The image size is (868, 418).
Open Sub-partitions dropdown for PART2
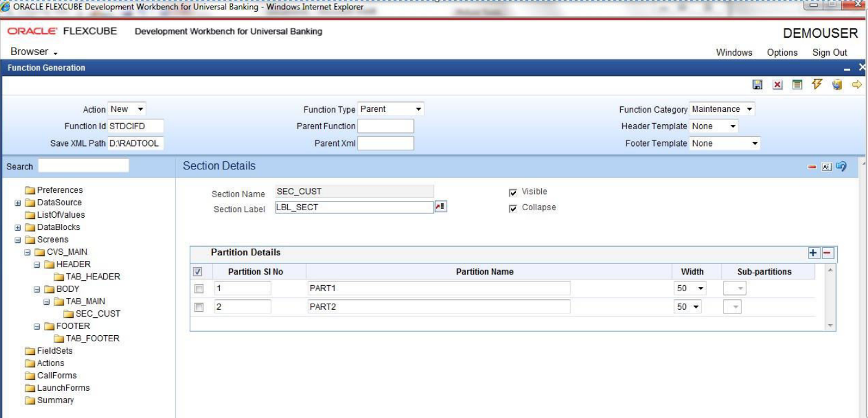click(x=735, y=307)
